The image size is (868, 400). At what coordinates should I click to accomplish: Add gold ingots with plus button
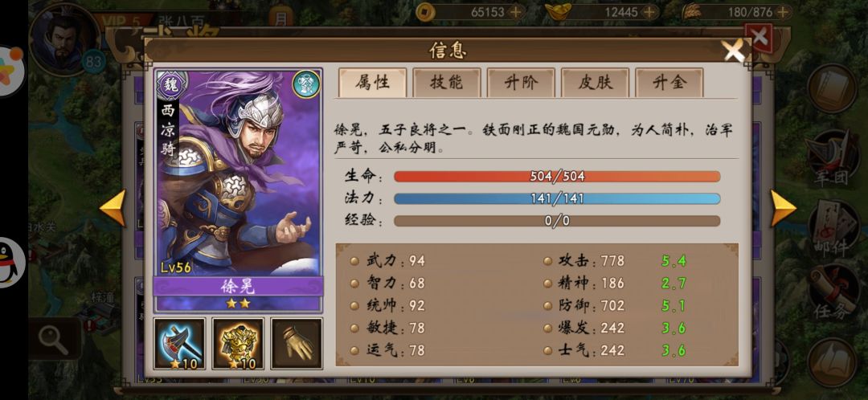coord(650,11)
